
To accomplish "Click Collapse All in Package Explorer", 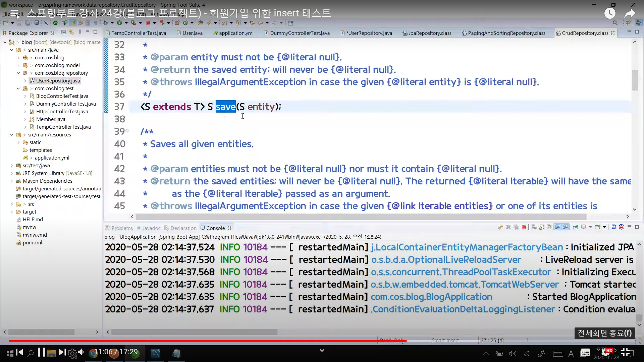I will (x=63, y=32).
